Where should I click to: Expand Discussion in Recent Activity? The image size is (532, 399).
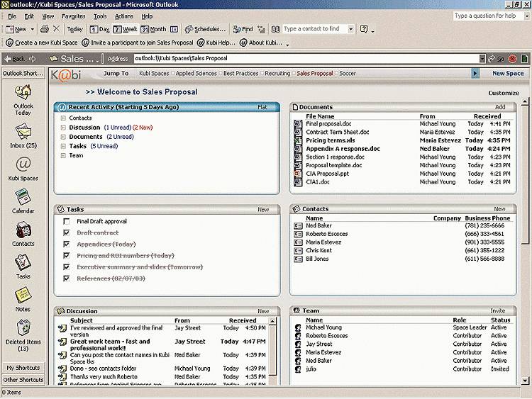63,128
